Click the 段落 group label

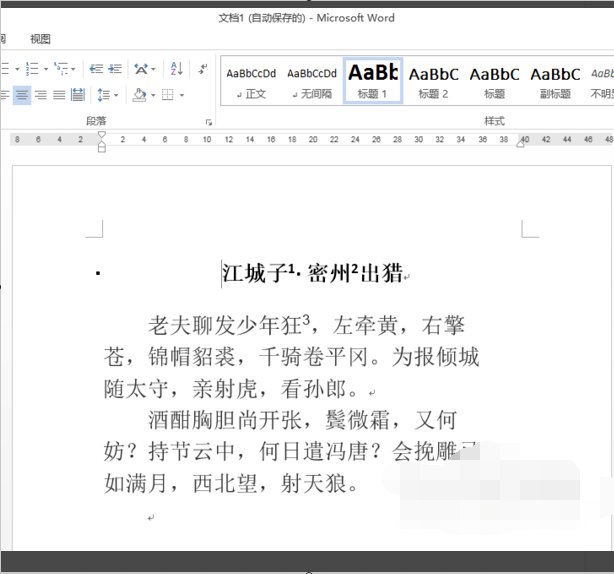coord(96,121)
